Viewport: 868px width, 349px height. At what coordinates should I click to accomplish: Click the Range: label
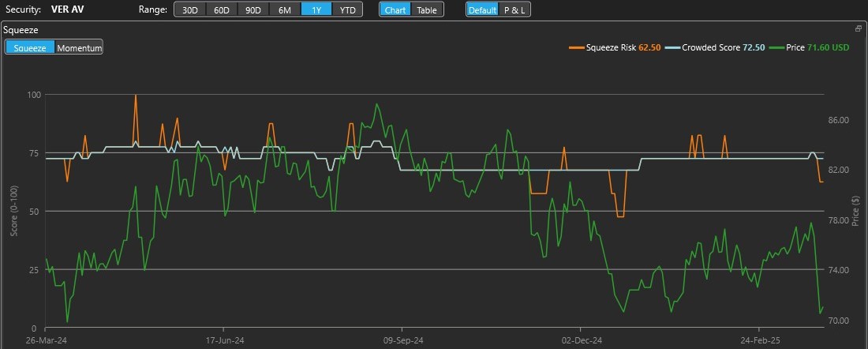[x=153, y=9]
